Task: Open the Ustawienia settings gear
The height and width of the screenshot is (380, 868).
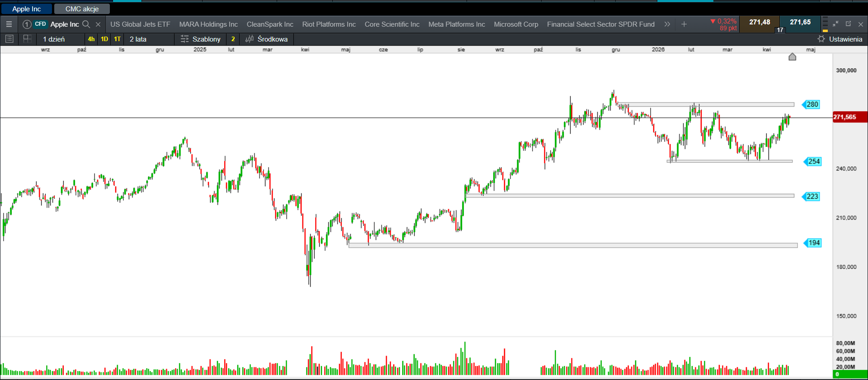Action: click(821, 39)
